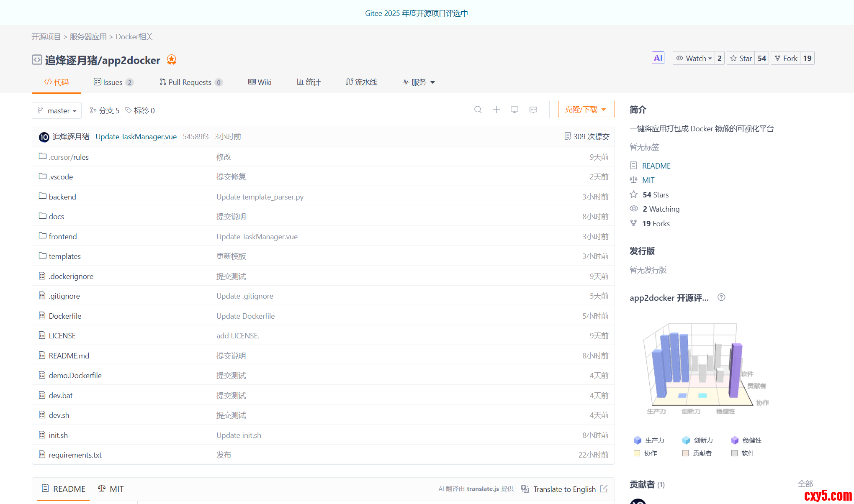Image resolution: width=854 pixels, height=504 pixels.
Task: Toggle the 软件 legend checkbox
Action: pos(734,453)
